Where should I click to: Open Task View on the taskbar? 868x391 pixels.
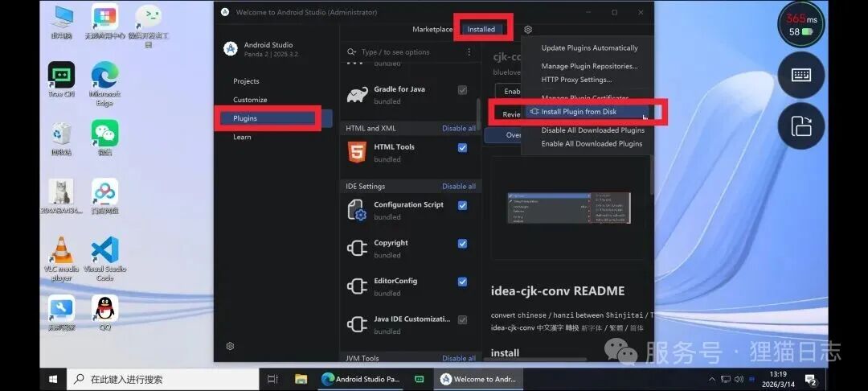pos(272,380)
